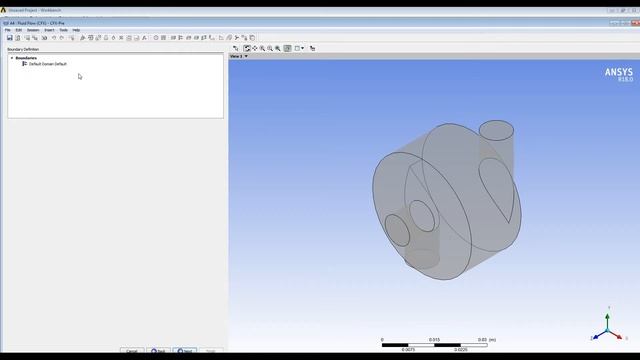Click the Undo arrow icon
Viewport: 640px width, 360px height.
[54, 38]
